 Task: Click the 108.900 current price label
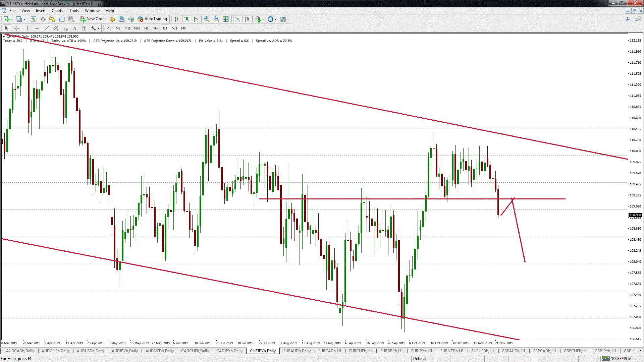pos(635,215)
